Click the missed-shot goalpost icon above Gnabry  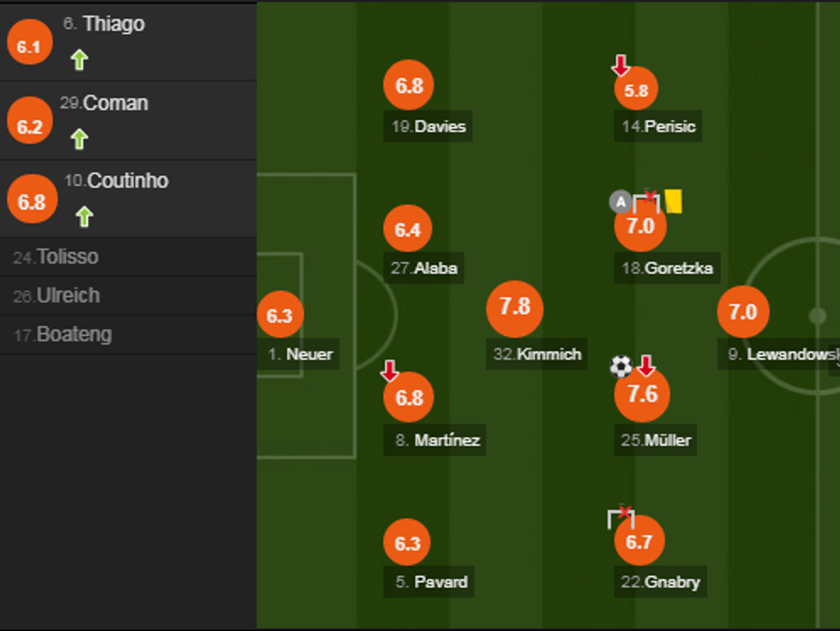pyautogui.click(x=621, y=517)
